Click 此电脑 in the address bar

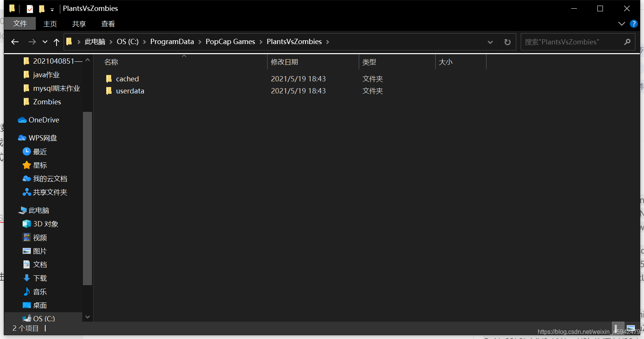[95, 42]
